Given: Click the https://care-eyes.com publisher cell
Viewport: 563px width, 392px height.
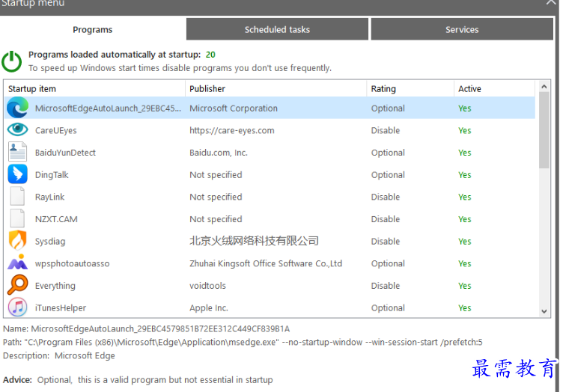Looking at the screenshot, I should pyautogui.click(x=231, y=131).
